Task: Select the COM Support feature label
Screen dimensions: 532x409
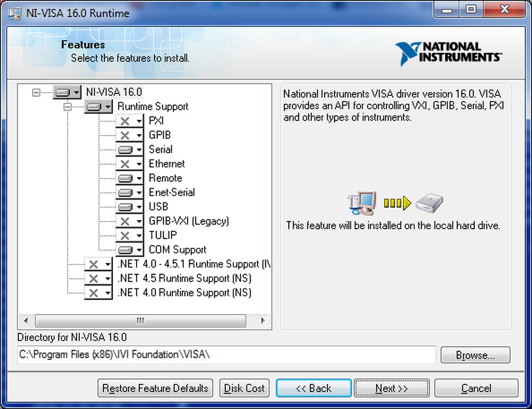Action: click(x=177, y=250)
